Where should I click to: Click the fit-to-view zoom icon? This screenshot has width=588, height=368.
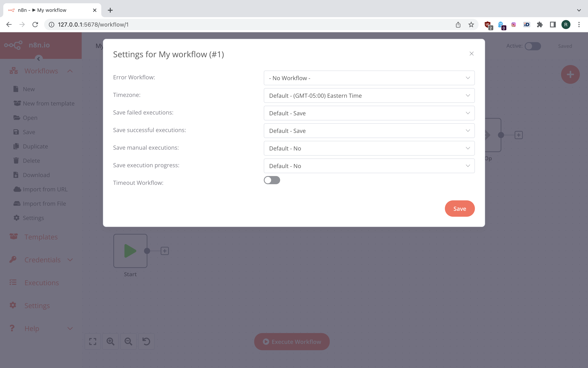92,341
